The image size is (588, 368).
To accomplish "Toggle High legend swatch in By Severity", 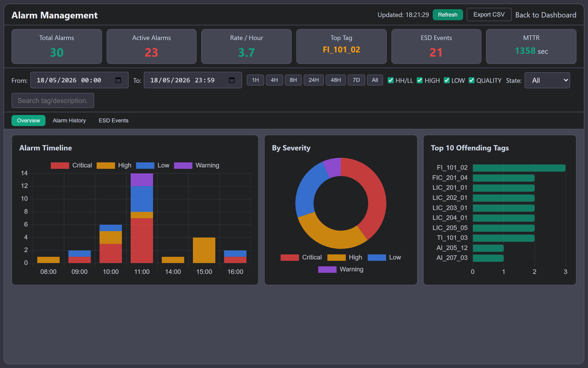I will pos(336,257).
